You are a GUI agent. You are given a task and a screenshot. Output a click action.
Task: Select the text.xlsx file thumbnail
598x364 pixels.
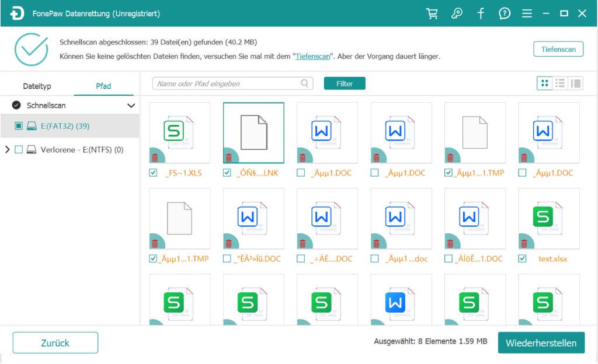click(x=549, y=219)
